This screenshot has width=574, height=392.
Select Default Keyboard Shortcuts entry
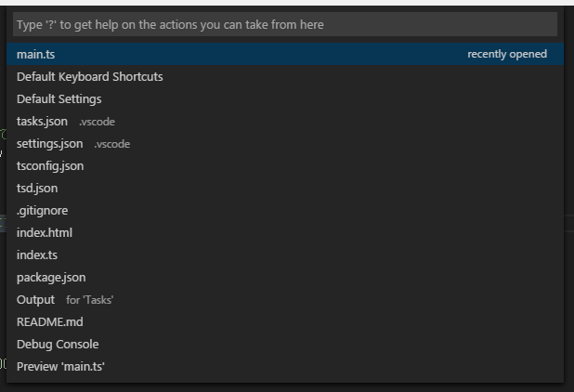[x=285, y=76]
